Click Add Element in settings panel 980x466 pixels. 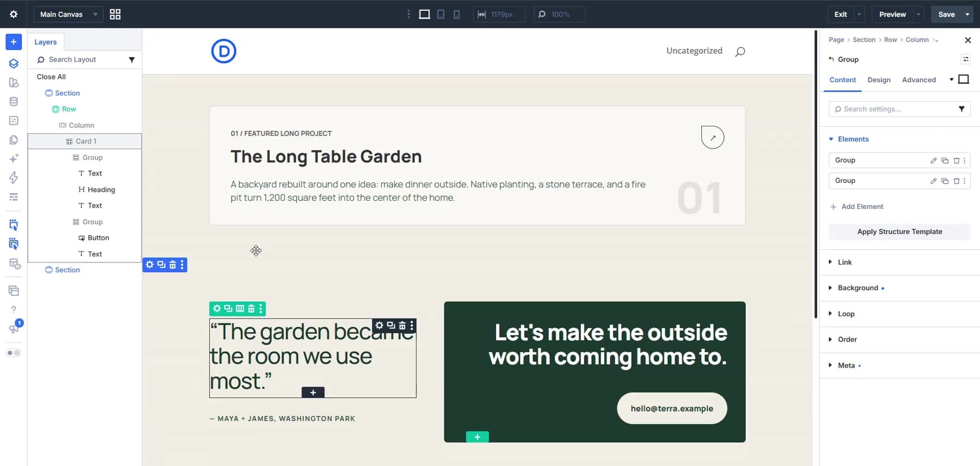click(x=856, y=207)
